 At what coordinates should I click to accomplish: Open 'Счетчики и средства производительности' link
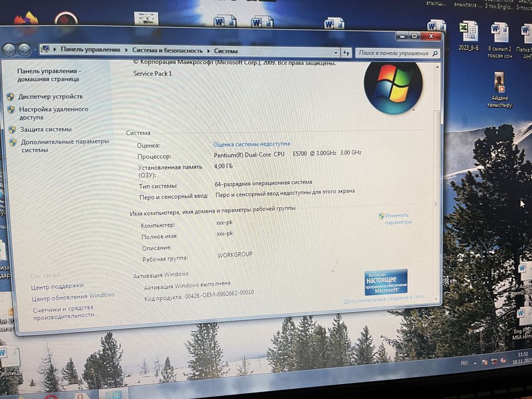63,312
